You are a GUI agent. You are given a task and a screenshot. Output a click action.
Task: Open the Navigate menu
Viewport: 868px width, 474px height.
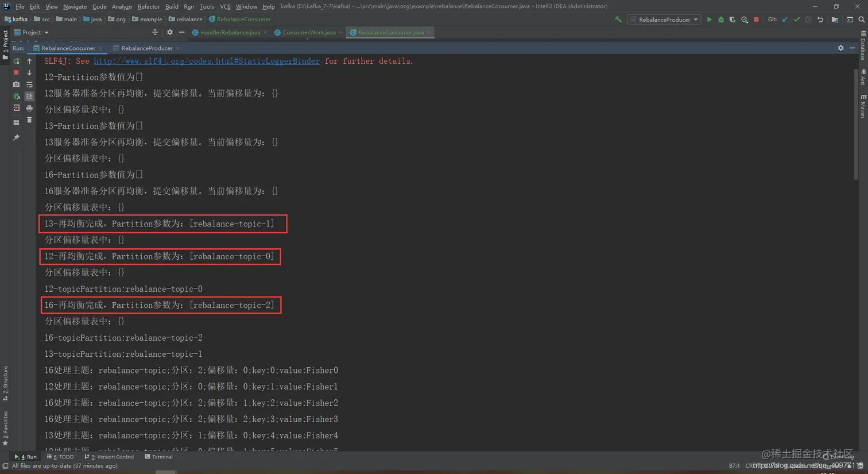coord(75,6)
